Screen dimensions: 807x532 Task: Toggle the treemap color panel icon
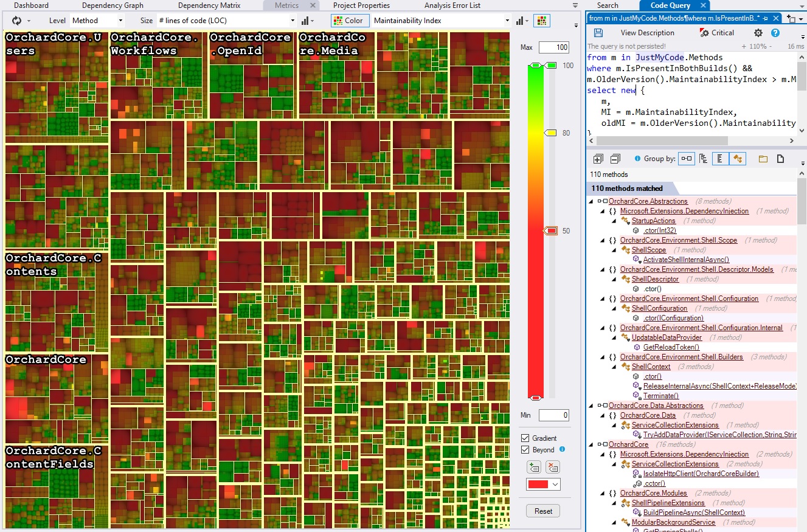(542, 21)
